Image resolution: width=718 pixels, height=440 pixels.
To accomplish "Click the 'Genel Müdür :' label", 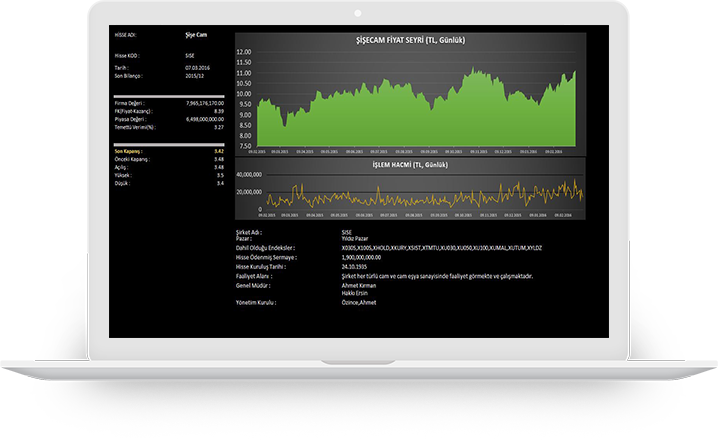I will point(253,286).
